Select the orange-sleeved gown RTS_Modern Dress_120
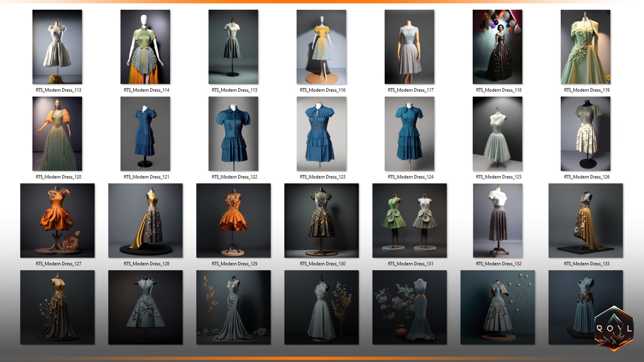 tap(57, 133)
